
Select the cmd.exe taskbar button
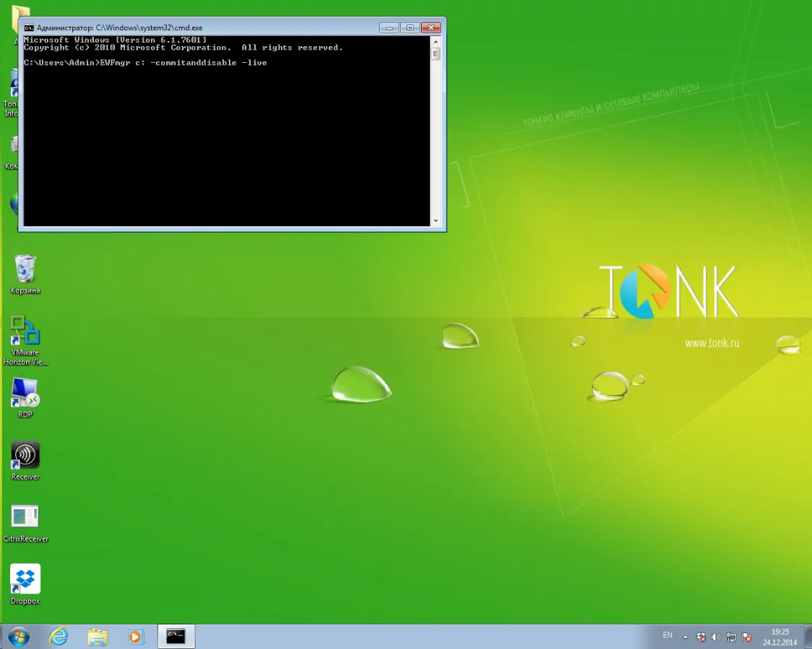pyautogui.click(x=176, y=636)
